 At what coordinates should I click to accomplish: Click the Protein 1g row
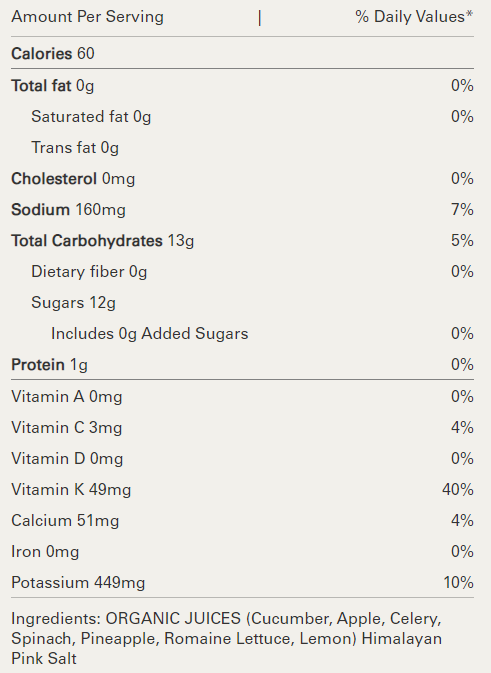(x=242, y=365)
